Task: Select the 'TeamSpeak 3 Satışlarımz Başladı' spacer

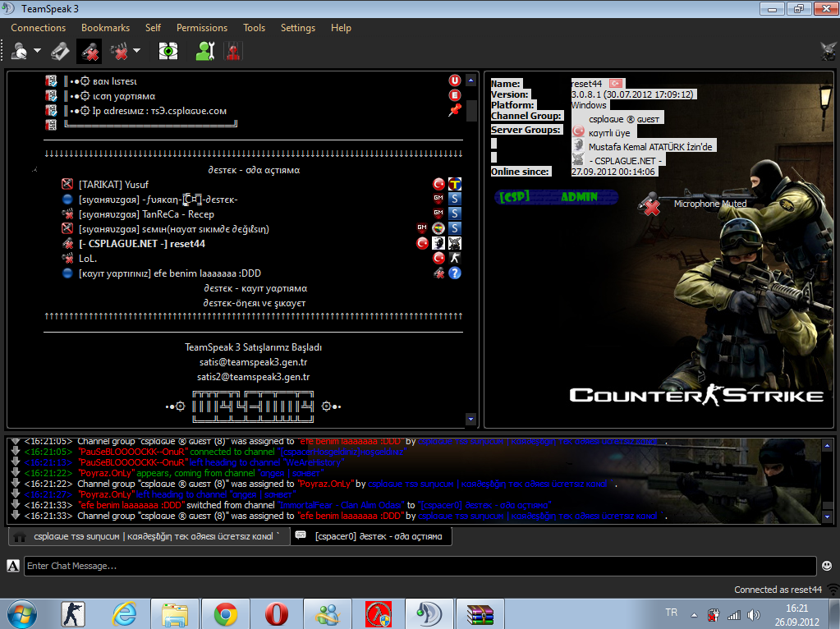Action: [x=254, y=347]
